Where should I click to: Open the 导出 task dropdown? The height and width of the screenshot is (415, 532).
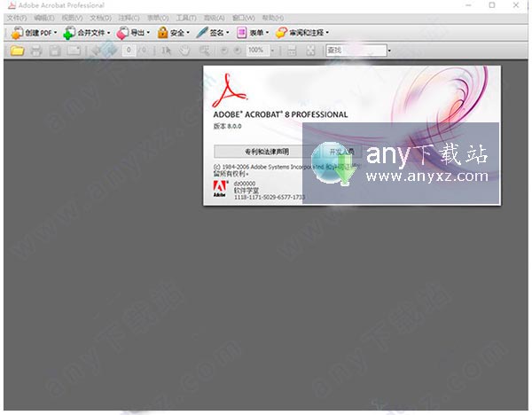coord(133,33)
